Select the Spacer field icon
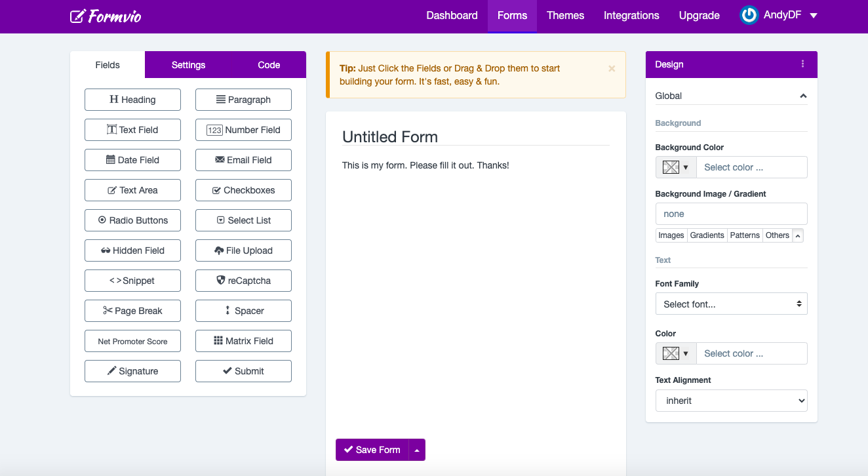Screen dimensions: 868x476 coord(227,311)
